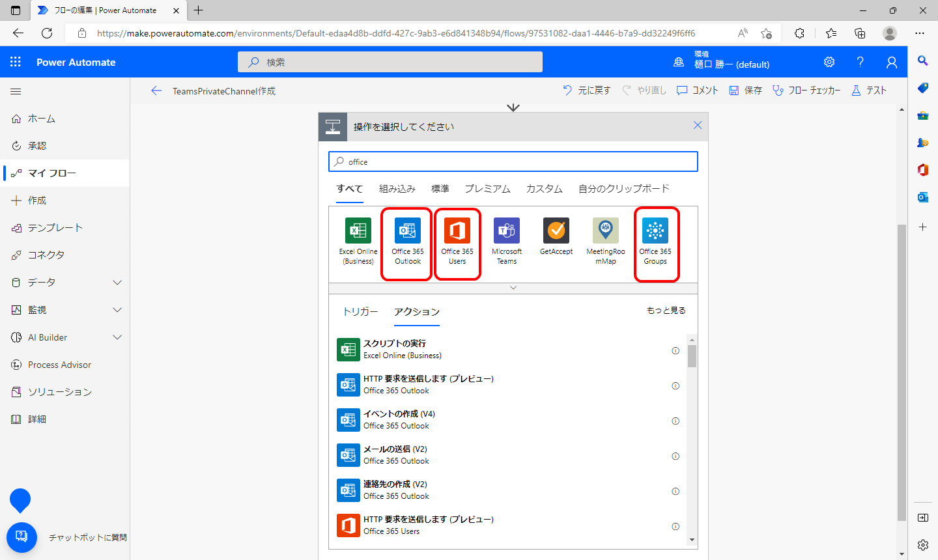Select the Microsoft Teams connector

point(507,242)
